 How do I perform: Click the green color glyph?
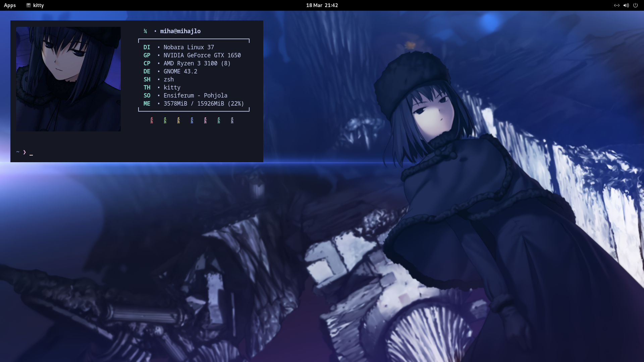click(165, 120)
